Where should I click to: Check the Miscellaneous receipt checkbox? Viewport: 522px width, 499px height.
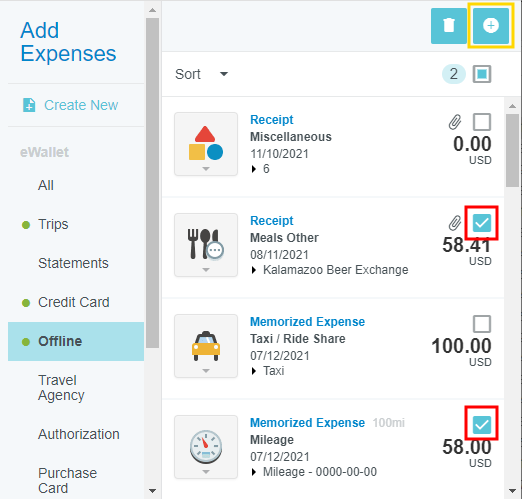(482, 122)
